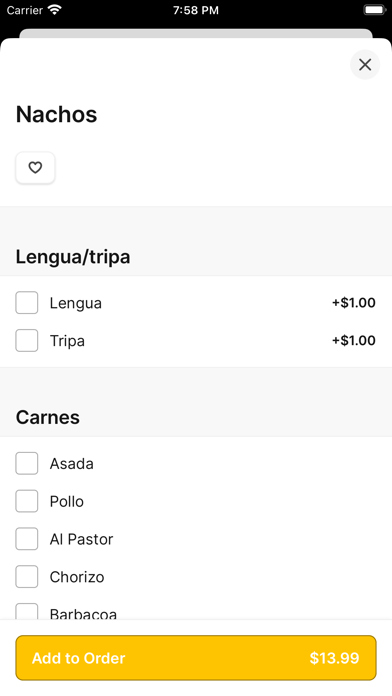Click the Add to Order button
392x696 pixels.
click(x=196, y=658)
